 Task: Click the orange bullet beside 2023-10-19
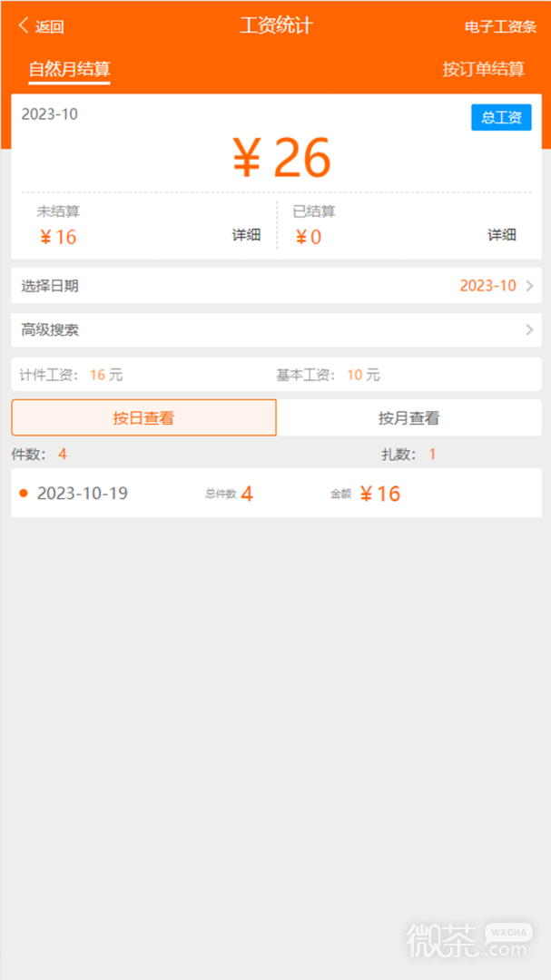click(x=24, y=494)
